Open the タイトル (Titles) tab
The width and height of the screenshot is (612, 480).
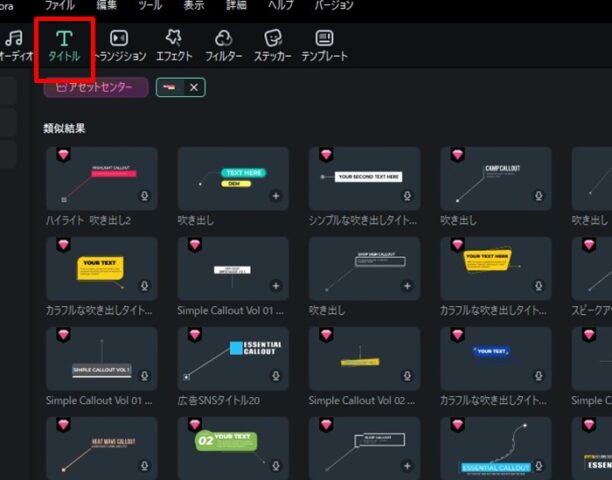coord(64,46)
